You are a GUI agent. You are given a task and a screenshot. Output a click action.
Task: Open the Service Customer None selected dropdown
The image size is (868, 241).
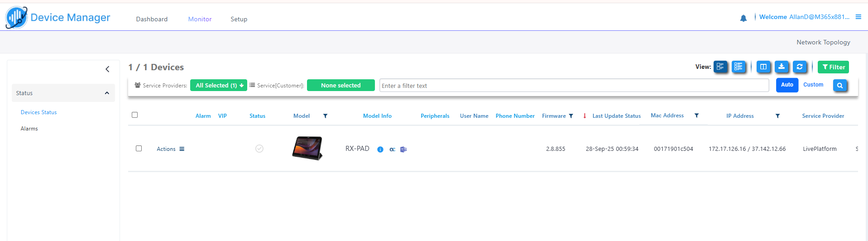point(340,85)
